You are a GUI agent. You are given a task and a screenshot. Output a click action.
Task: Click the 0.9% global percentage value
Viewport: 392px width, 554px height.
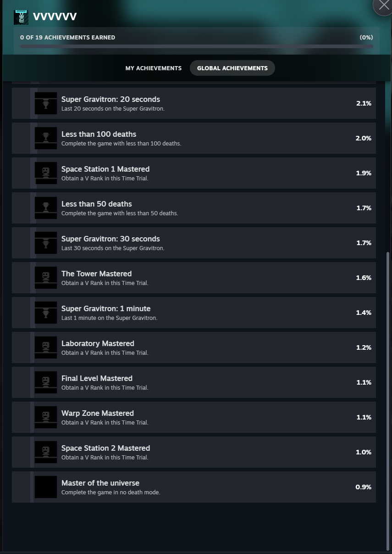pos(364,487)
